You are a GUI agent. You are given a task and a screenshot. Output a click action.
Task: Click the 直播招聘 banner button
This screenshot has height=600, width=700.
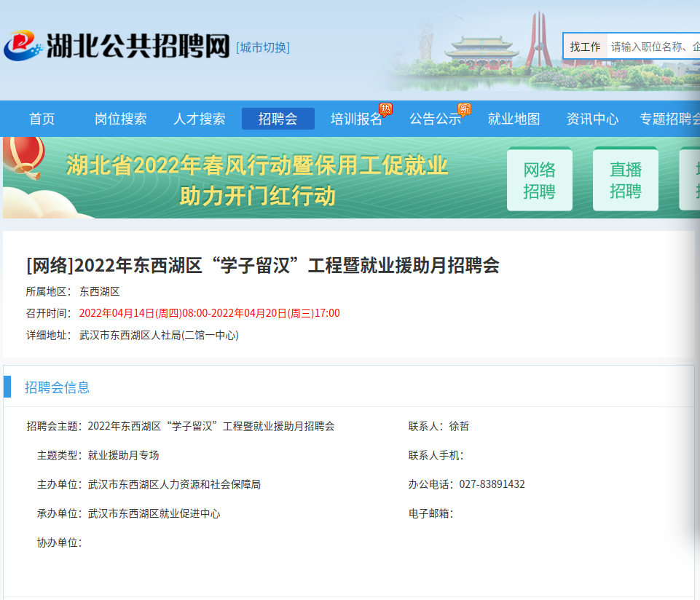tap(626, 179)
